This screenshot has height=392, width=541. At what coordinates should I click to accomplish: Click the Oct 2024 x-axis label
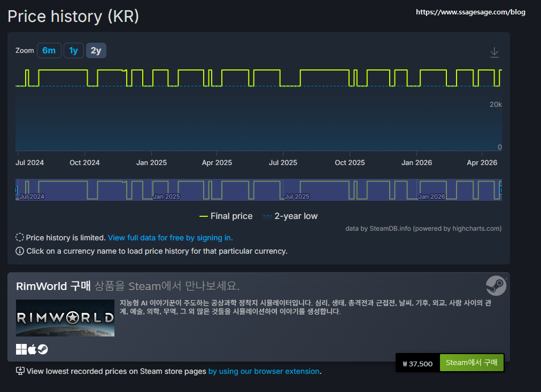click(x=84, y=163)
